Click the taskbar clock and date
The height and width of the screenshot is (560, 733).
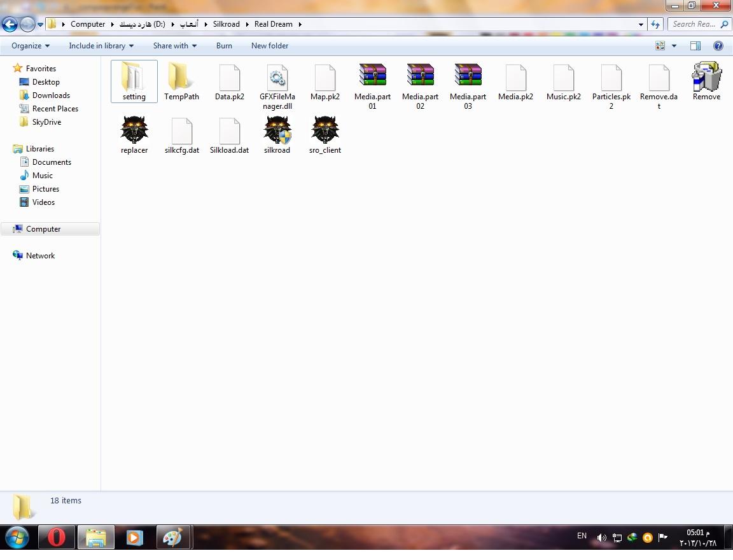pos(698,538)
